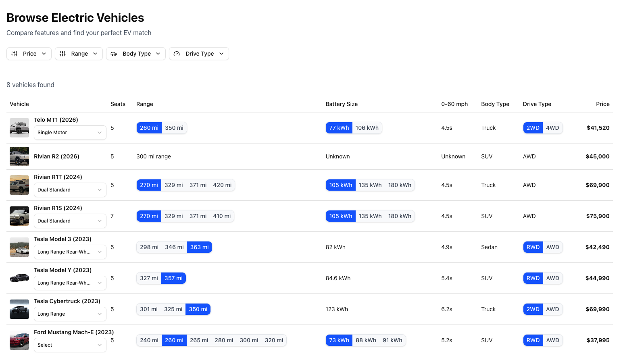Select 420 mi range for Rivian R1T

click(222, 185)
